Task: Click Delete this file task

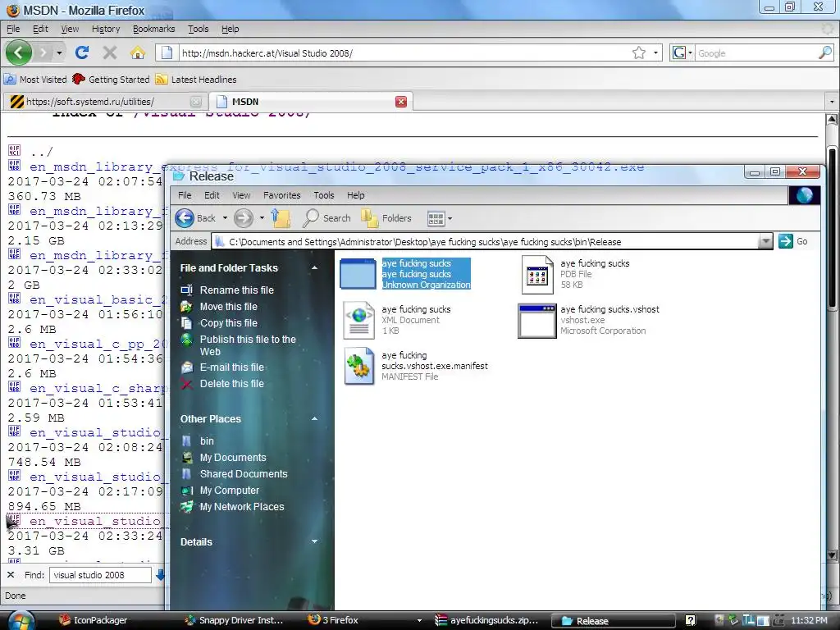Action: click(232, 384)
